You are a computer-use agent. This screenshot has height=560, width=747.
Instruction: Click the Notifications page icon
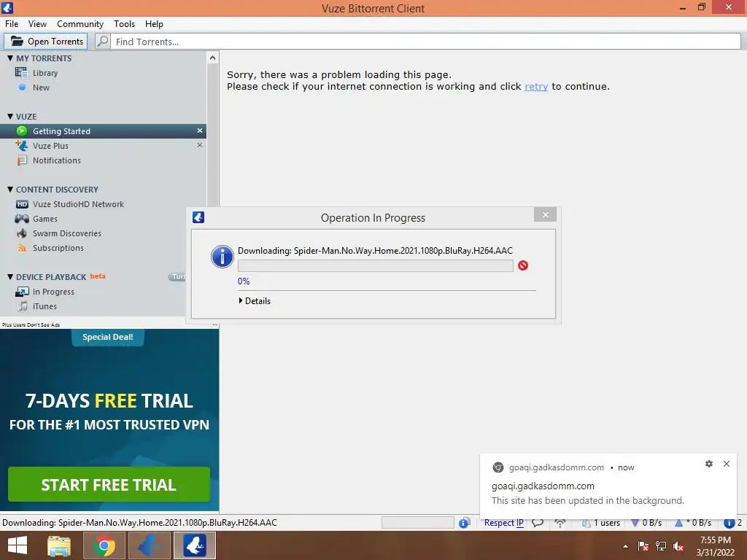coord(22,160)
